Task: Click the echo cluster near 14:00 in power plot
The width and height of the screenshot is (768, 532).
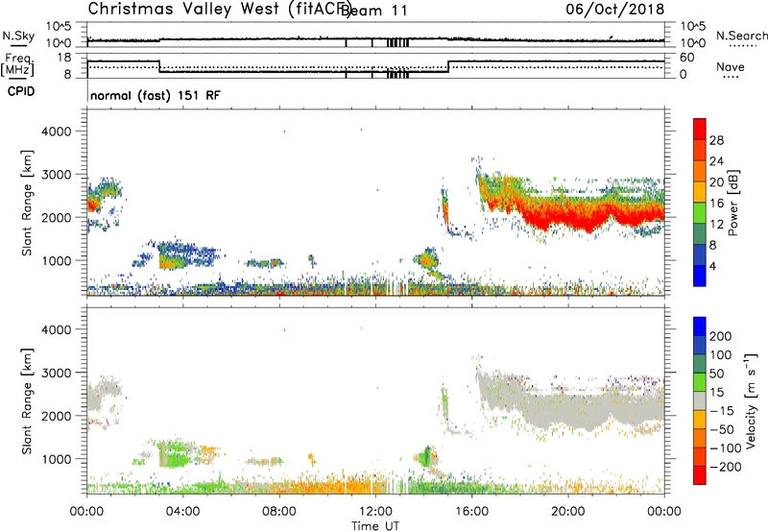Action: [x=426, y=258]
